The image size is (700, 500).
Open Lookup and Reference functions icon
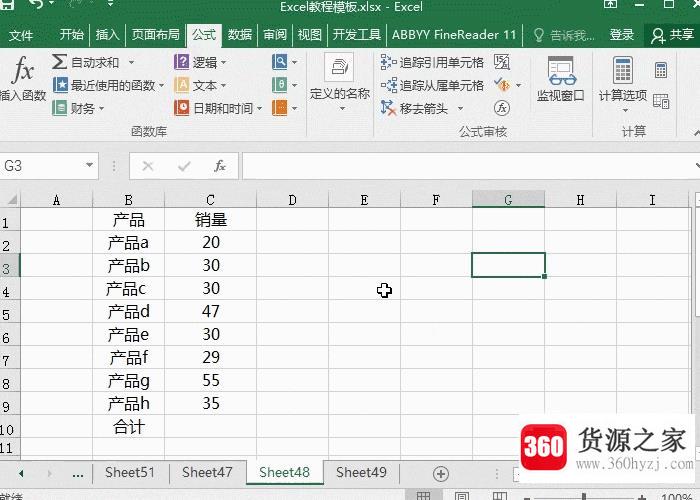(x=279, y=62)
